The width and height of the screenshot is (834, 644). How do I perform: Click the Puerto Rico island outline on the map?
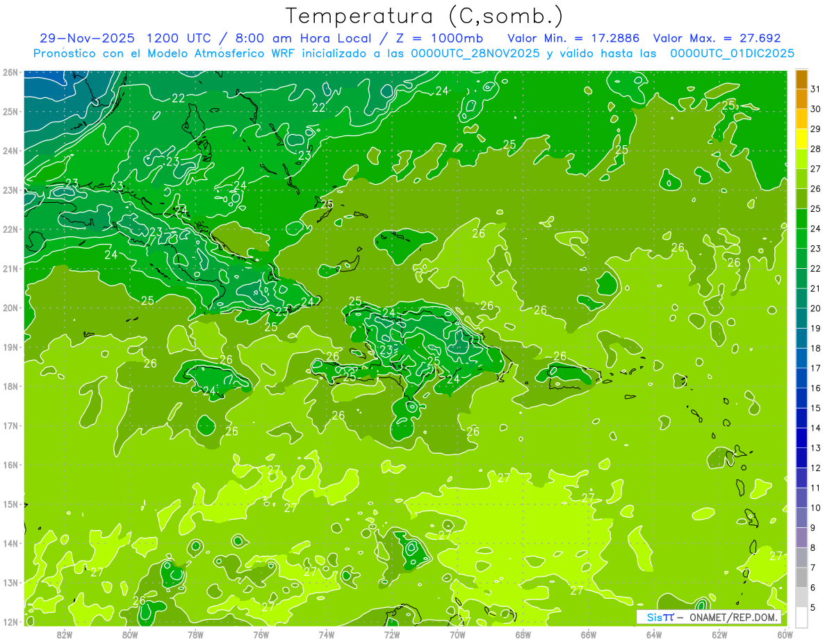click(x=575, y=375)
